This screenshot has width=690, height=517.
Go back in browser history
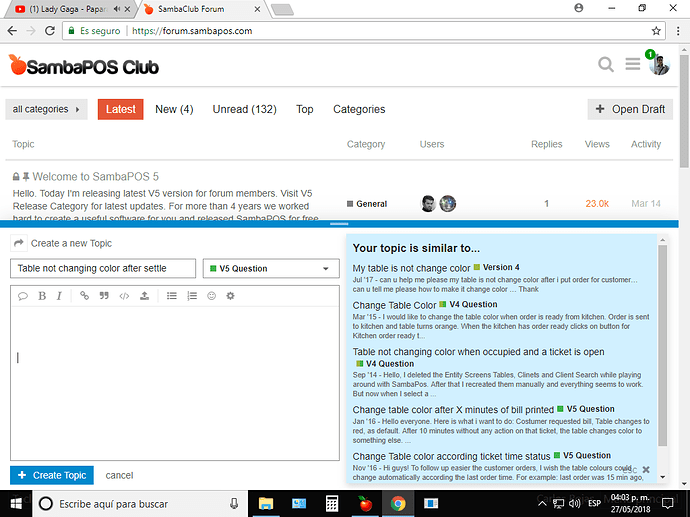(x=12, y=31)
